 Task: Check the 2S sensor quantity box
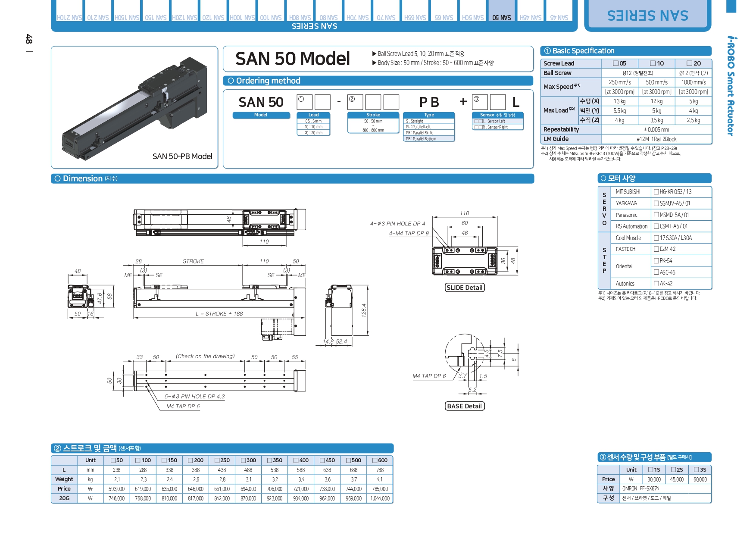(673, 470)
